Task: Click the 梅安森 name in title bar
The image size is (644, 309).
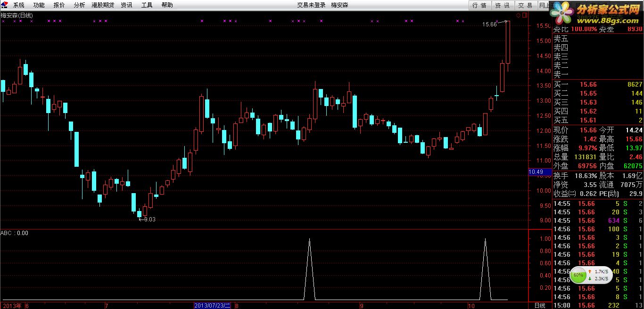Action: pyautogui.click(x=339, y=5)
